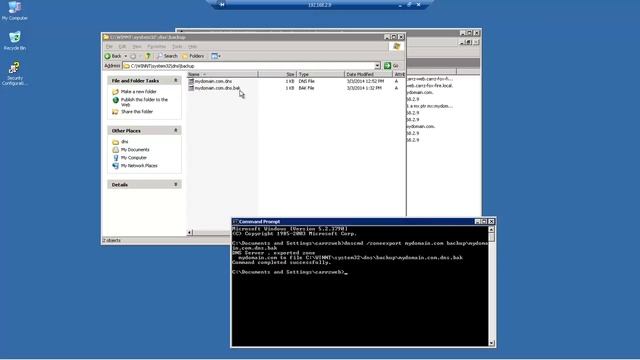The width and height of the screenshot is (640, 360).
Task: Open the dns folder link in Other Places
Action: tap(124, 142)
